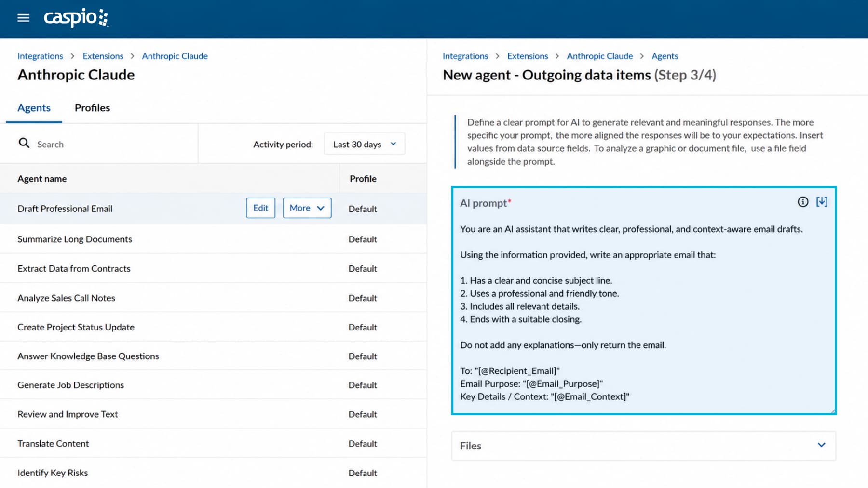Viewport: 868px width, 488px height.
Task: Click Edit for Draft Professional Email
Action: coord(260,208)
